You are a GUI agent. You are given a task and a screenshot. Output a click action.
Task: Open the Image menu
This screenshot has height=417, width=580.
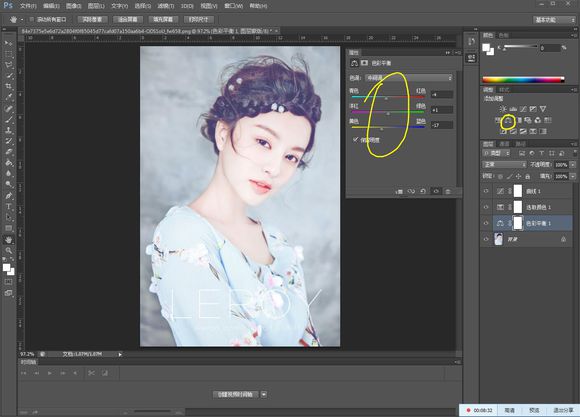73,6
